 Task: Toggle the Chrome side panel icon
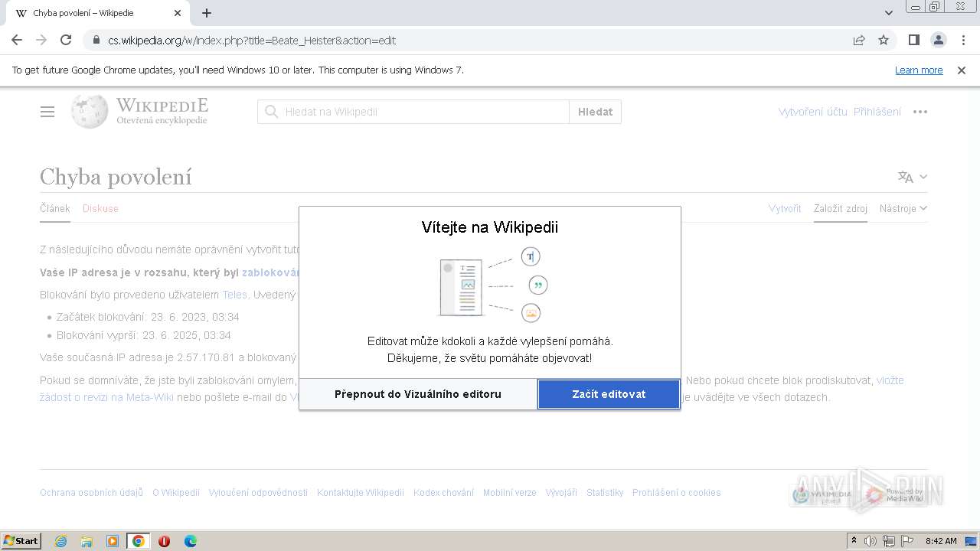(x=913, y=40)
